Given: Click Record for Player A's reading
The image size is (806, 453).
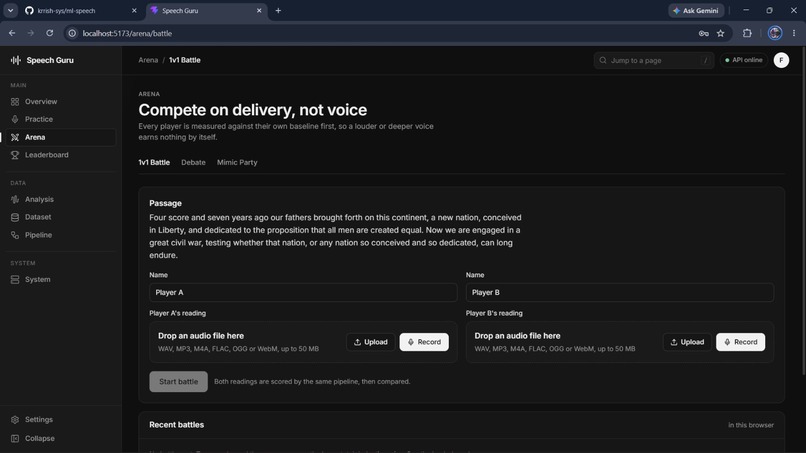Looking at the screenshot, I should click(424, 342).
